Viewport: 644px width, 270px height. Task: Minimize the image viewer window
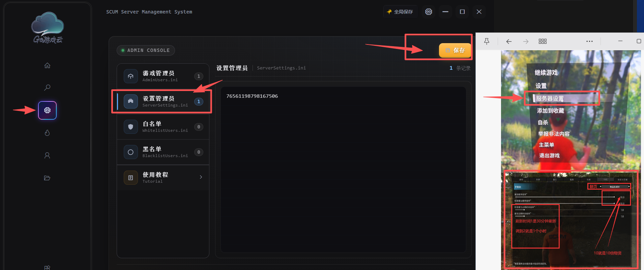click(x=620, y=41)
